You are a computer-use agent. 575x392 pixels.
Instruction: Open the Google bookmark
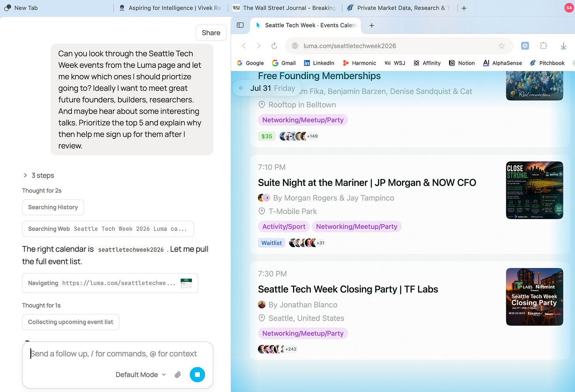[250, 63]
